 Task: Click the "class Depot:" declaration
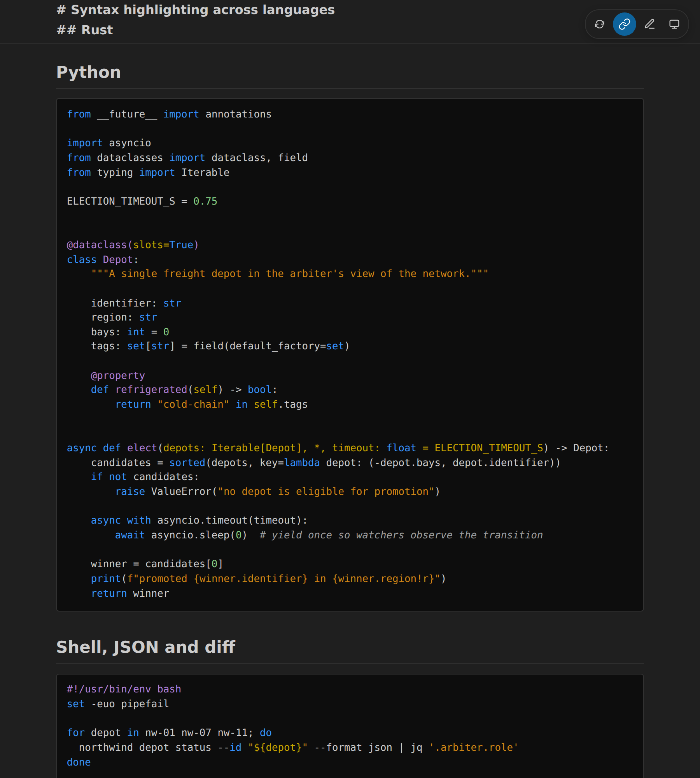[103, 260]
